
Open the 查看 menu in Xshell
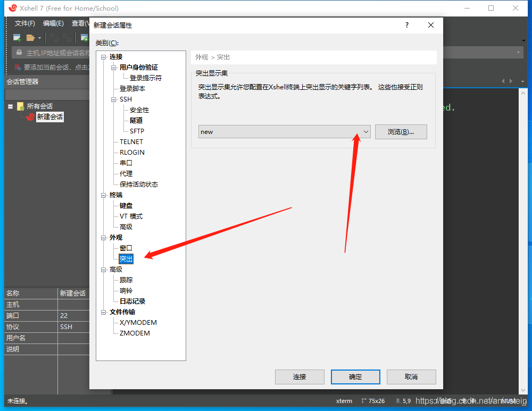[x=80, y=23]
